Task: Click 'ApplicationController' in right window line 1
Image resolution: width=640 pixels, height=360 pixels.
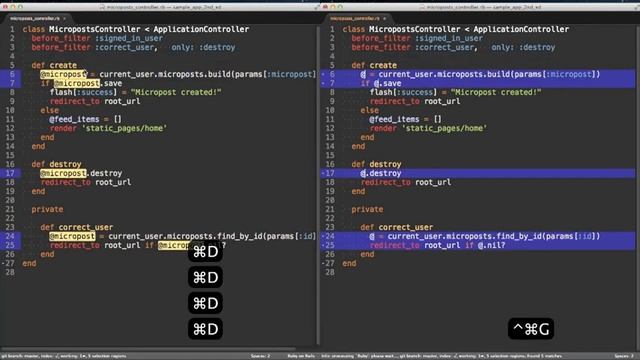Action: 521,29
